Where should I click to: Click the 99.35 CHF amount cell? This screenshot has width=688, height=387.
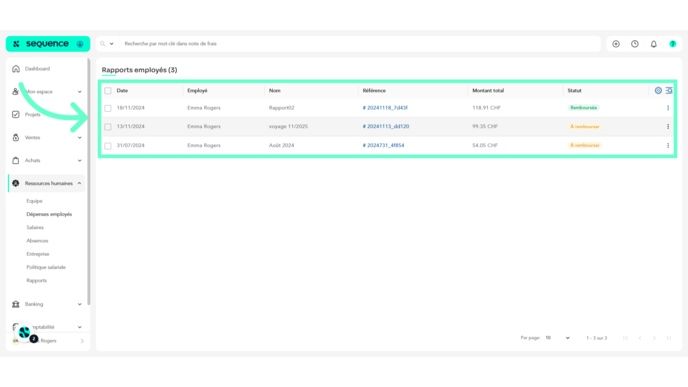pos(485,126)
